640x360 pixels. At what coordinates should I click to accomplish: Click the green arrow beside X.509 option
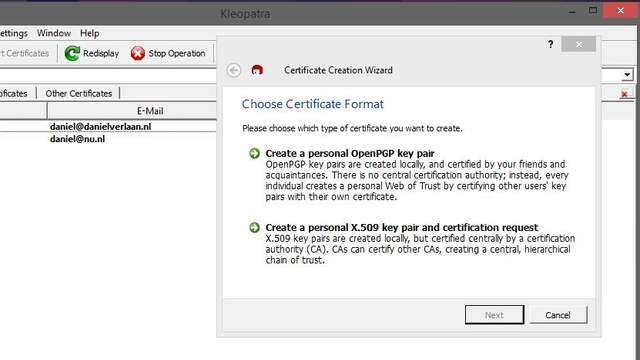pos(254,227)
